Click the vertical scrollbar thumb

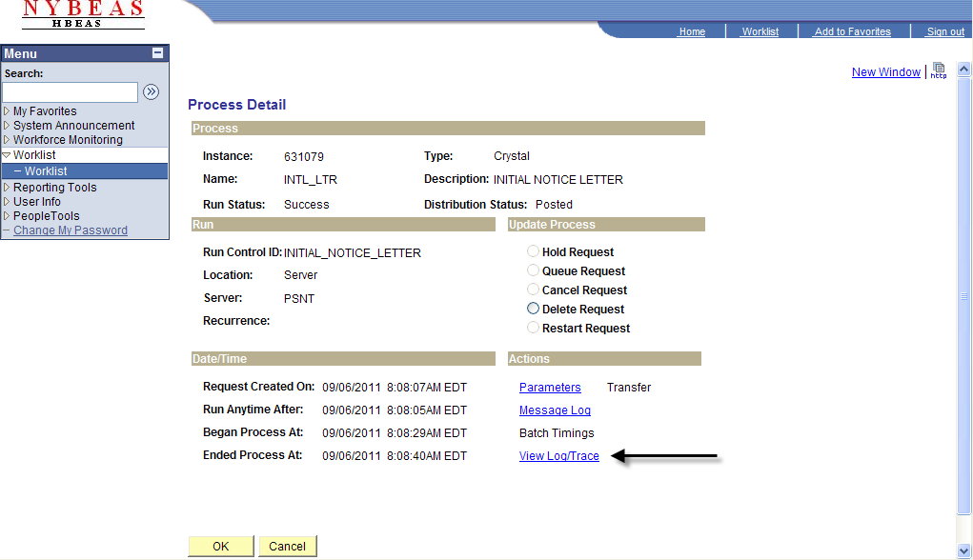963,296
